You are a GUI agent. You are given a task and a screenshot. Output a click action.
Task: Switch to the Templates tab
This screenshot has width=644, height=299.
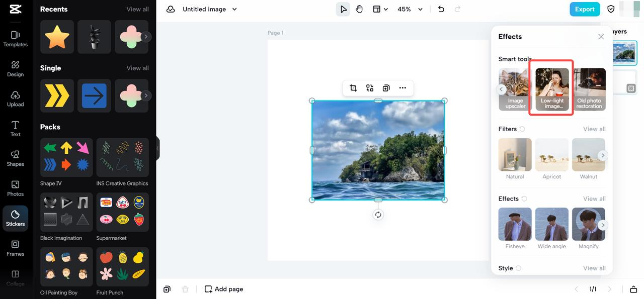tap(15, 39)
